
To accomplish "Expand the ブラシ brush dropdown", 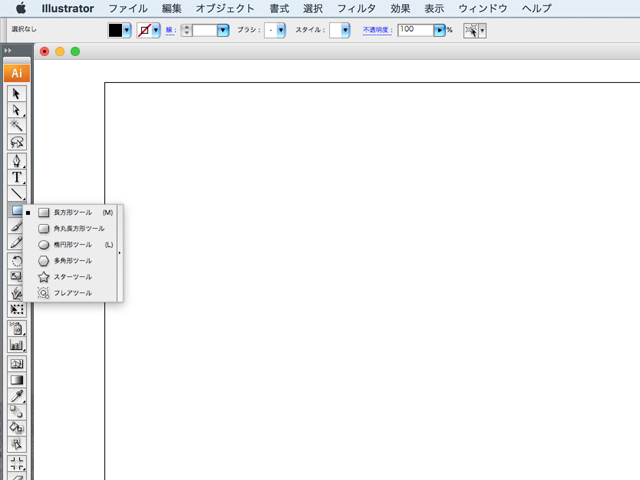I will 281,30.
